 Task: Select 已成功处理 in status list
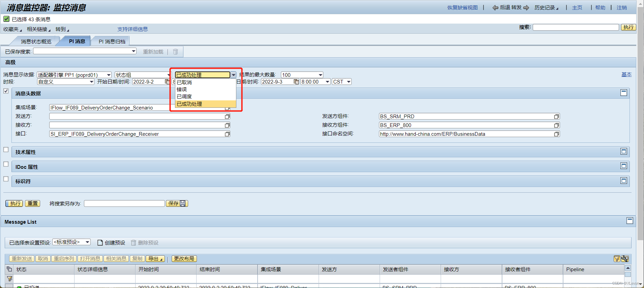point(205,104)
